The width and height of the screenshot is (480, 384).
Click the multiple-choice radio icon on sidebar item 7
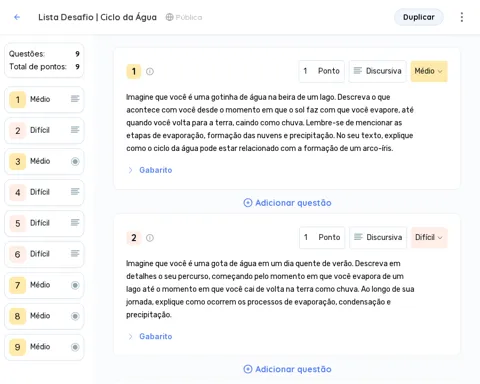pyautogui.click(x=75, y=285)
